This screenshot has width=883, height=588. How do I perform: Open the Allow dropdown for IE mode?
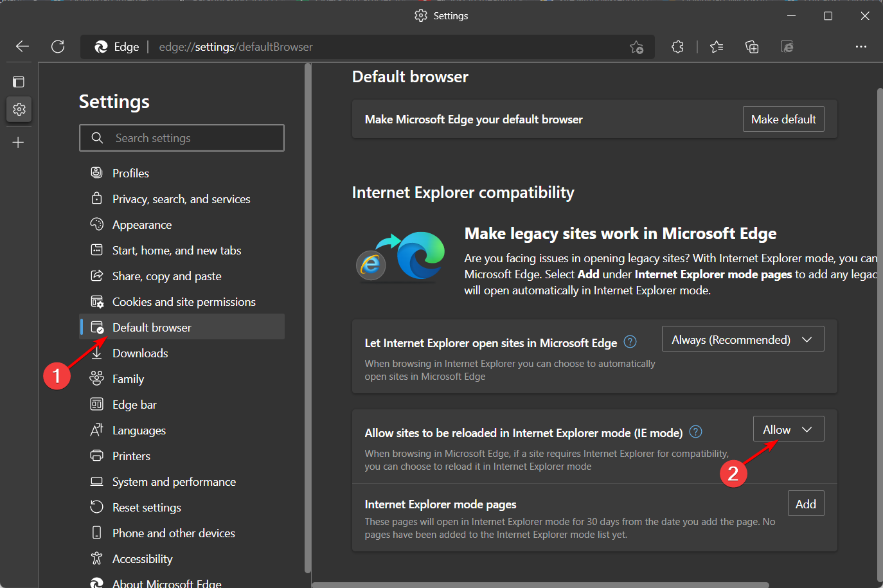coord(789,429)
